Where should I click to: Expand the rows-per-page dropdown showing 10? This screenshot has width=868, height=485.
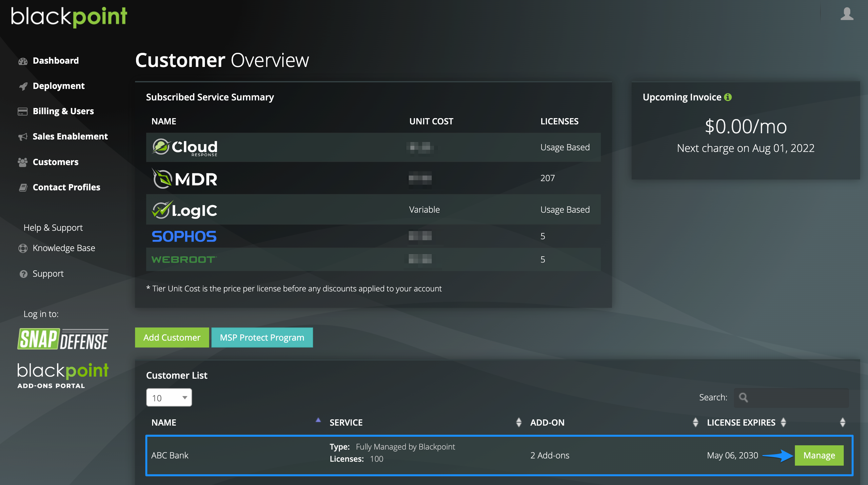tap(169, 398)
